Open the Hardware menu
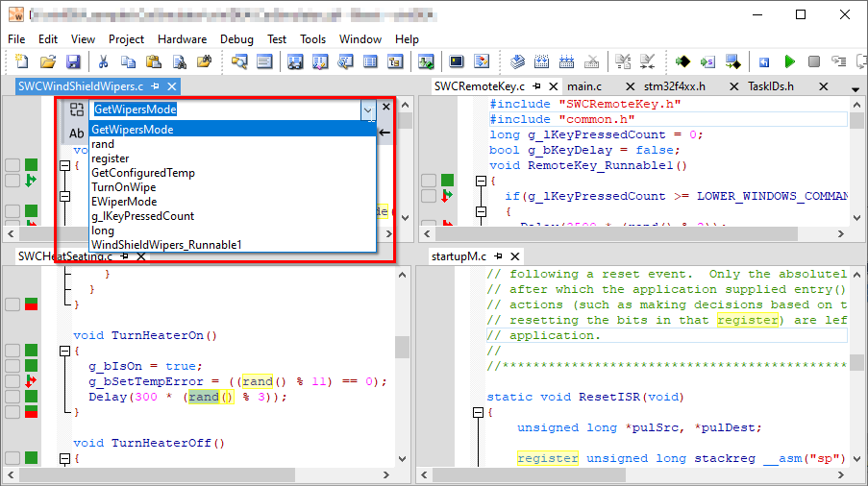Screen dimensions: 868x486 (182, 39)
